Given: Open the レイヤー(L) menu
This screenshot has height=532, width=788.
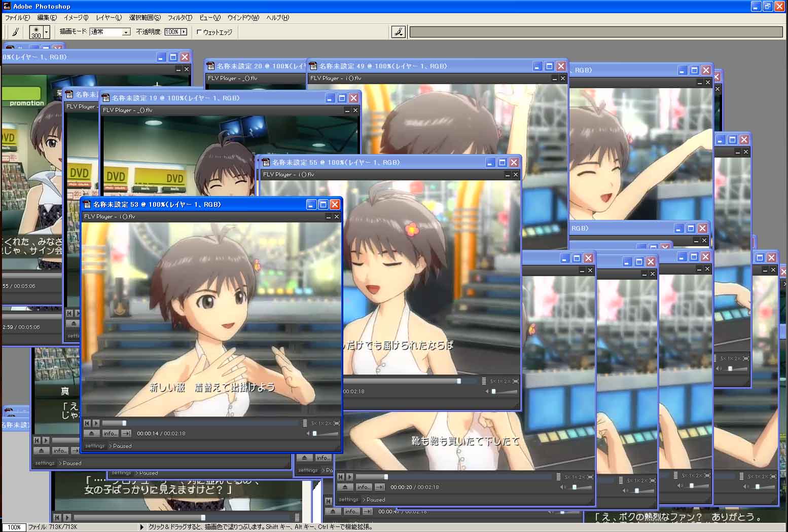Looking at the screenshot, I should 109,18.
